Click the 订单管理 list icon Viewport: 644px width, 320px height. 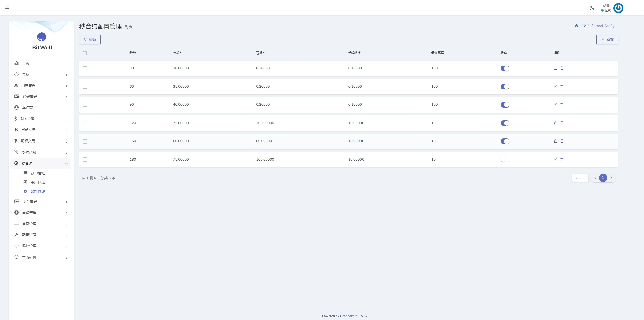click(x=25, y=173)
